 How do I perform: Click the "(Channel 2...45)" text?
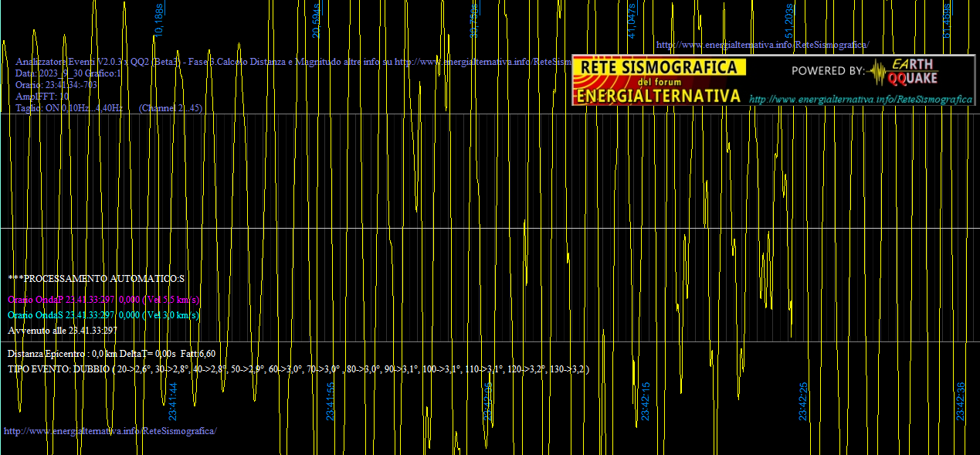[x=171, y=108]
